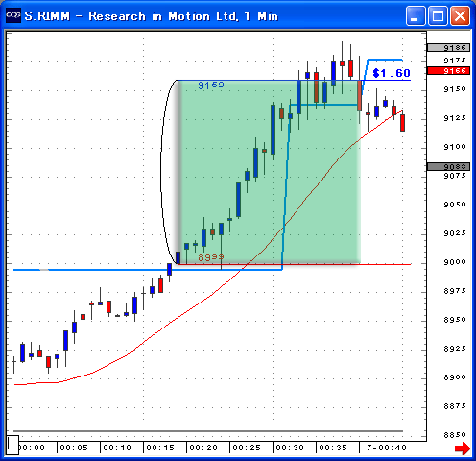This screenshot has width=476, height=461.
Task: Click the 9075 price scale label
Action: click(x=455, y=176)
